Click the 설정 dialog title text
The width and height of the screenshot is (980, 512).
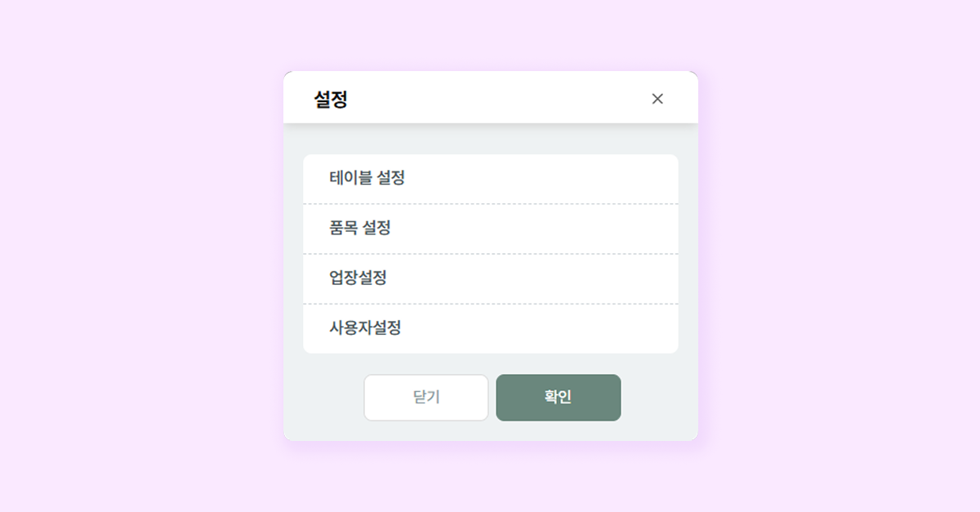[331, 100]
